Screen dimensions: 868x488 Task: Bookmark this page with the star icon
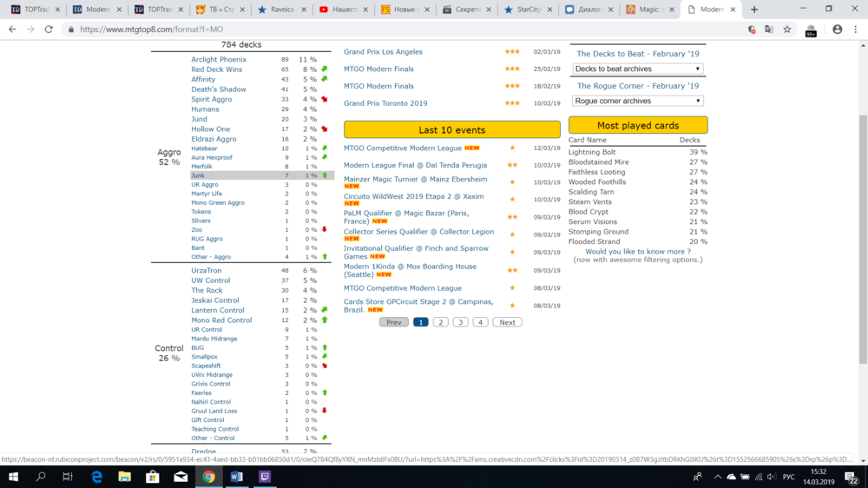[x=787, y=29]
